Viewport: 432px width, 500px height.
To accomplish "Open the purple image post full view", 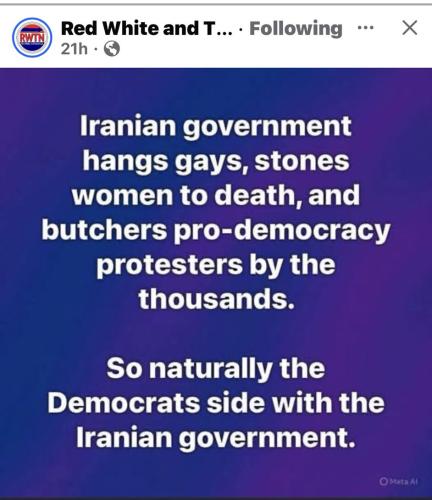I will [216, 283].
